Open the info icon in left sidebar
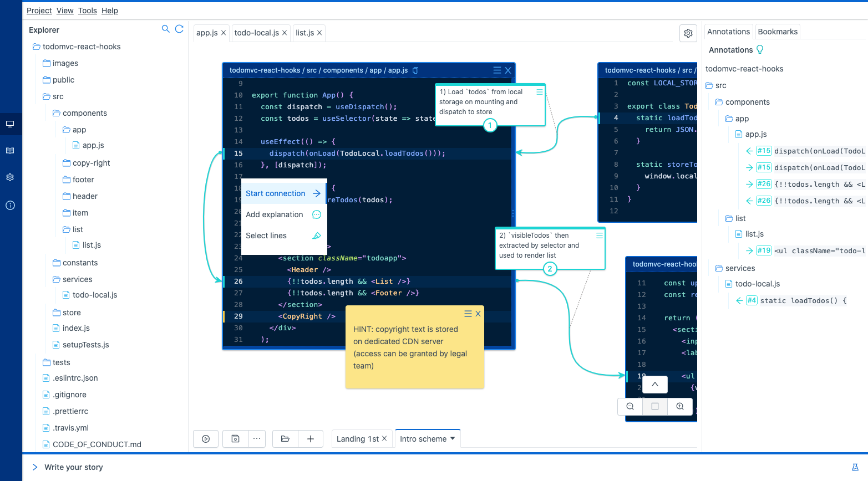The image size is (868, 481). 10,205
